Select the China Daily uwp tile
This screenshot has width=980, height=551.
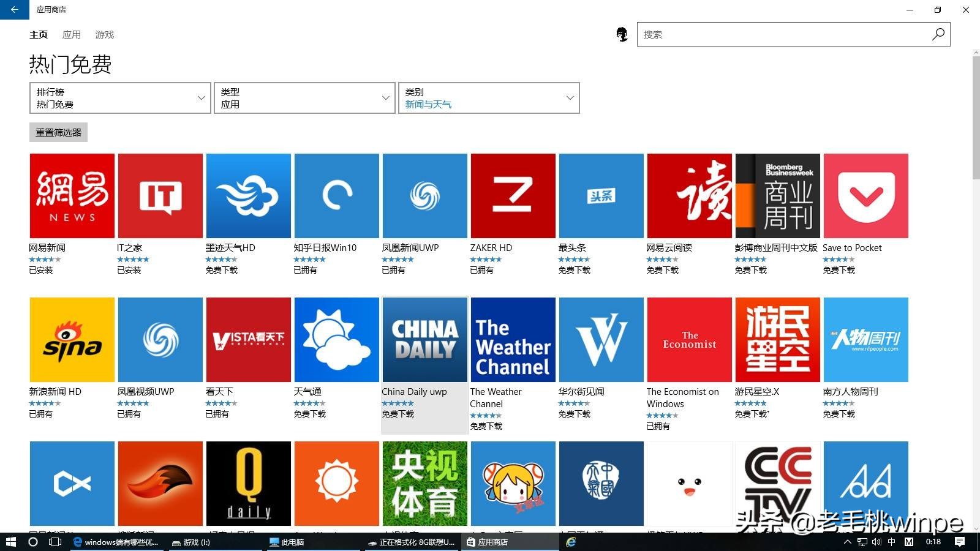tap(424, 339)
